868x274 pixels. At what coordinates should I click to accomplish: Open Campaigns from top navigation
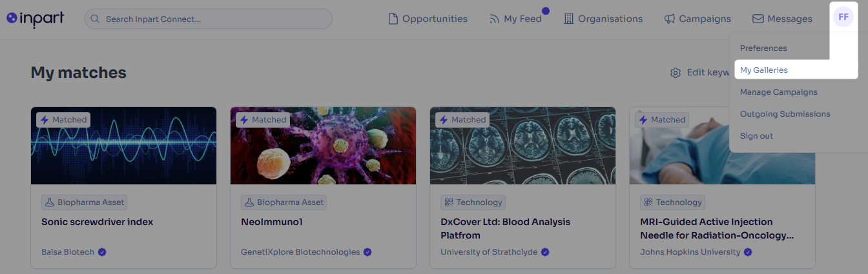697,19
